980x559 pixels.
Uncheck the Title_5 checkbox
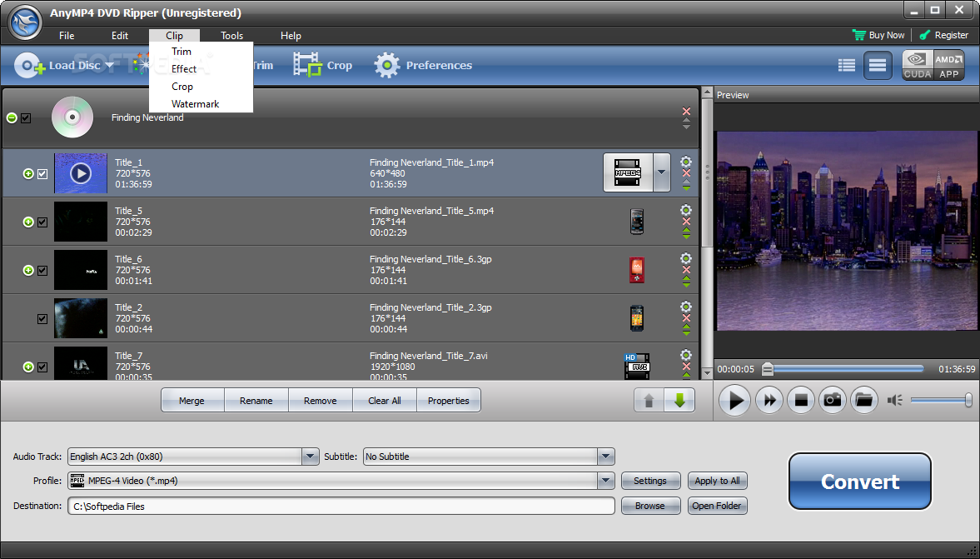click(x=42, y=222)
